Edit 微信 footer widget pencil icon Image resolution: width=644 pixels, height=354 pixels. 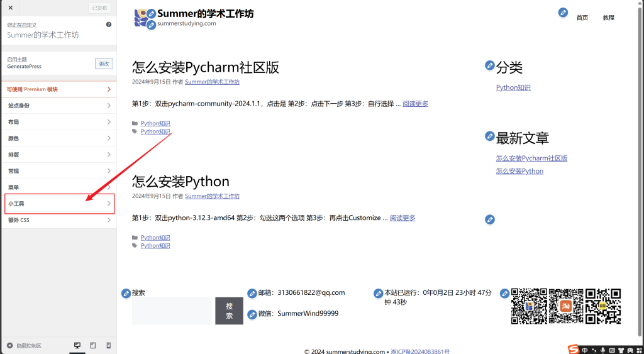252,314
